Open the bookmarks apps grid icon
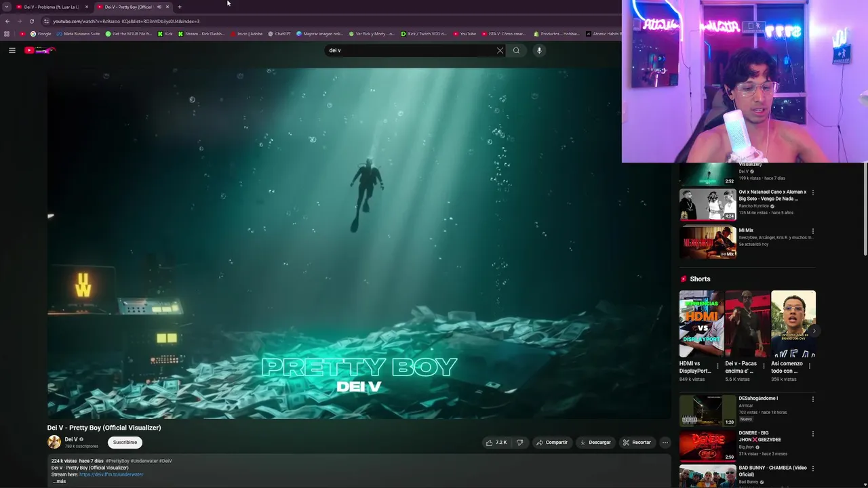868x488 pixels. pyautogui.click(x=7, y=34)
